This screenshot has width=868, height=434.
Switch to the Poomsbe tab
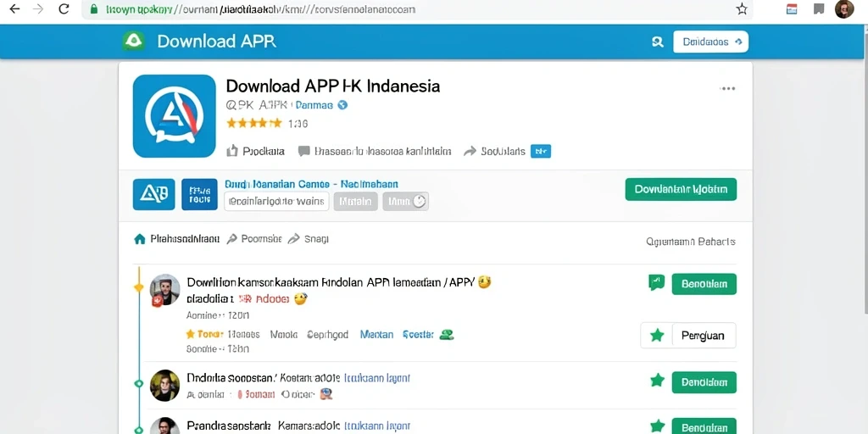[x=254, y=239]
